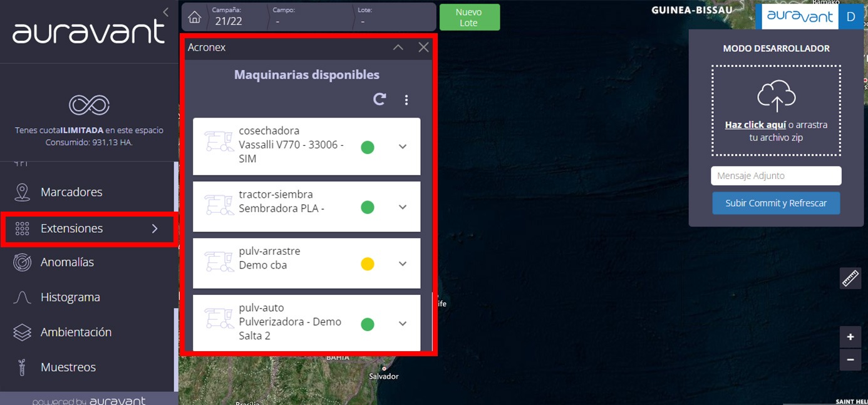This screenshot has height=405, width=868.
Task: Click the green status dot for pulv-auto
Action: 368,324
